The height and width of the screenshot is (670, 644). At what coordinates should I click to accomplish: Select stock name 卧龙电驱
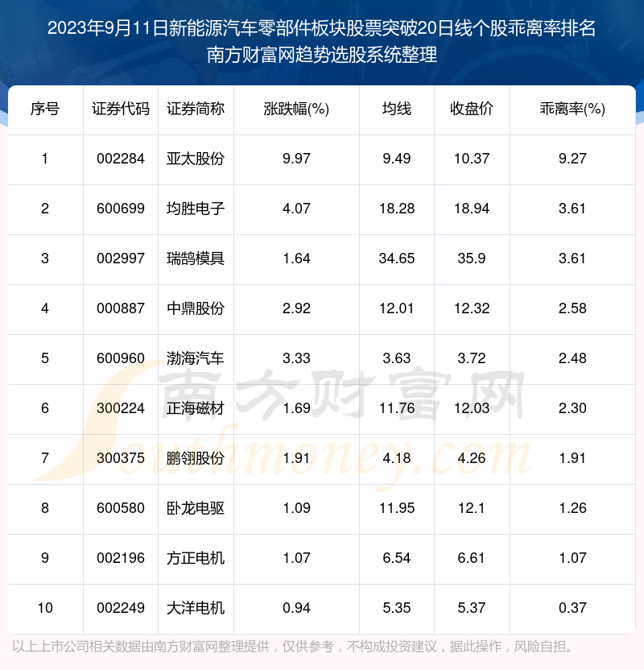pos(196,508)
